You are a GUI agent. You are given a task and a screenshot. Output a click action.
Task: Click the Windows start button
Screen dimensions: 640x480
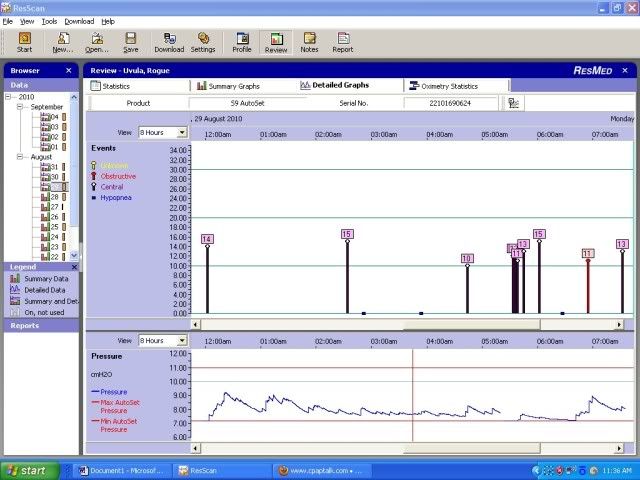pyautogui.click(x=26, y=470)
